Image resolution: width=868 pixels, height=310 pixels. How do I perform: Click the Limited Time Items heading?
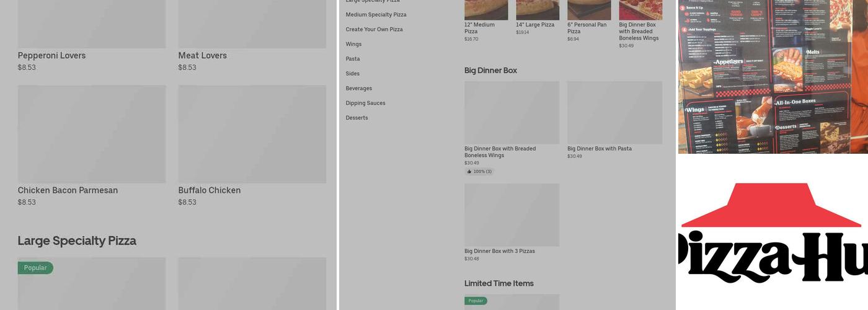coord(499,283)
